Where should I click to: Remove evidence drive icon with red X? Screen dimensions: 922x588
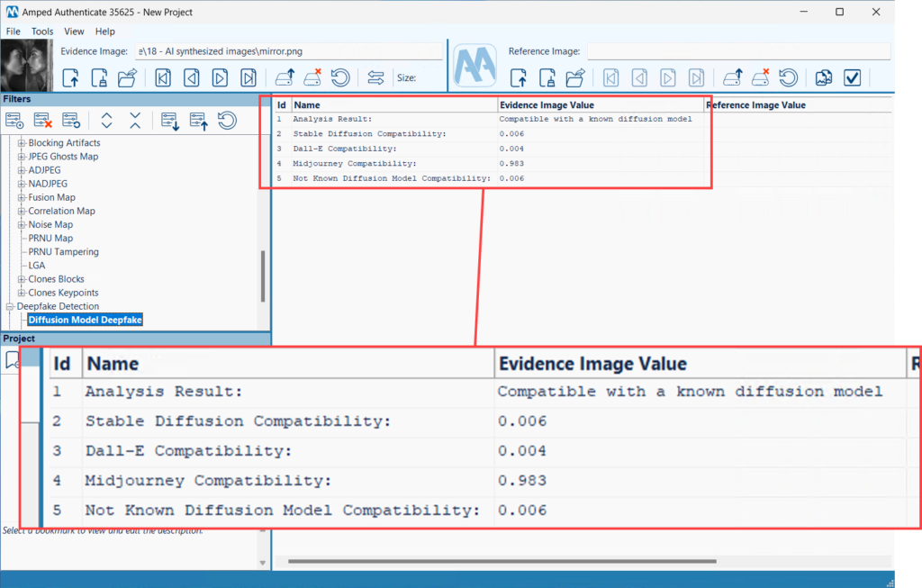[312, 77]
